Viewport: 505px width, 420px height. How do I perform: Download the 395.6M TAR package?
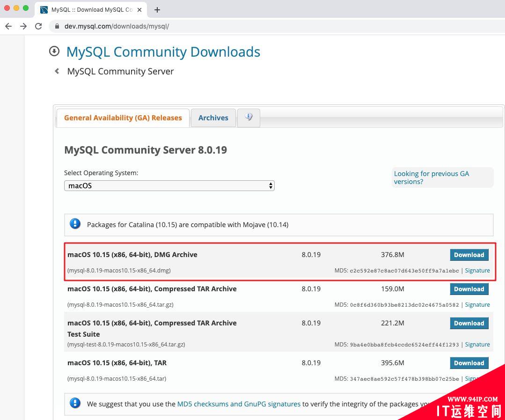click(x=469, y=363)
